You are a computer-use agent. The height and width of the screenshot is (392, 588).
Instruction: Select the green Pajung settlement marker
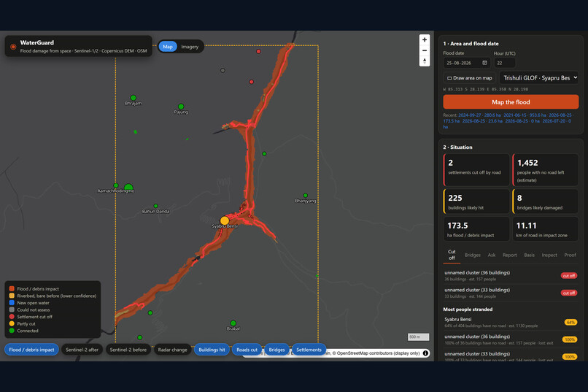(181, 107)
